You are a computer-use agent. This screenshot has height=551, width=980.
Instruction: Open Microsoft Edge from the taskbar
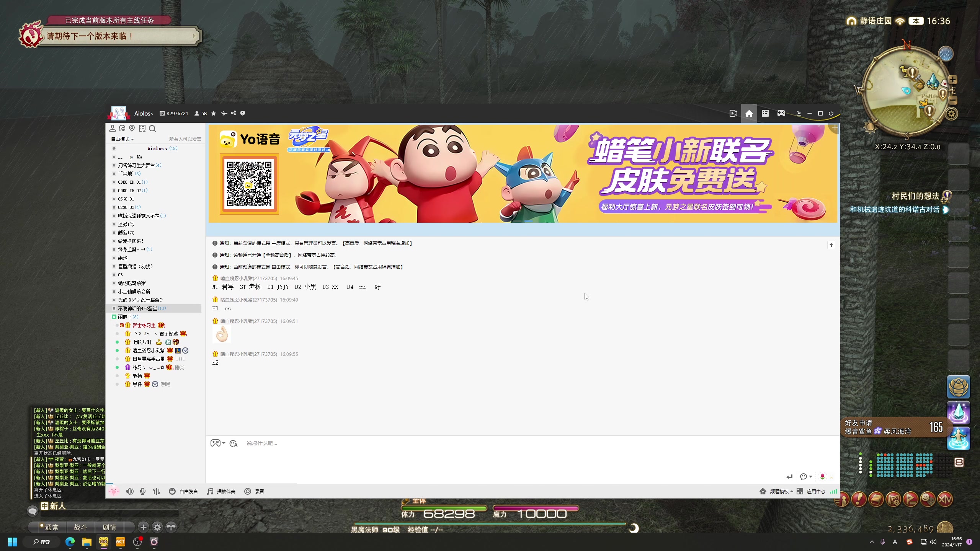click(x=70, y=542)
